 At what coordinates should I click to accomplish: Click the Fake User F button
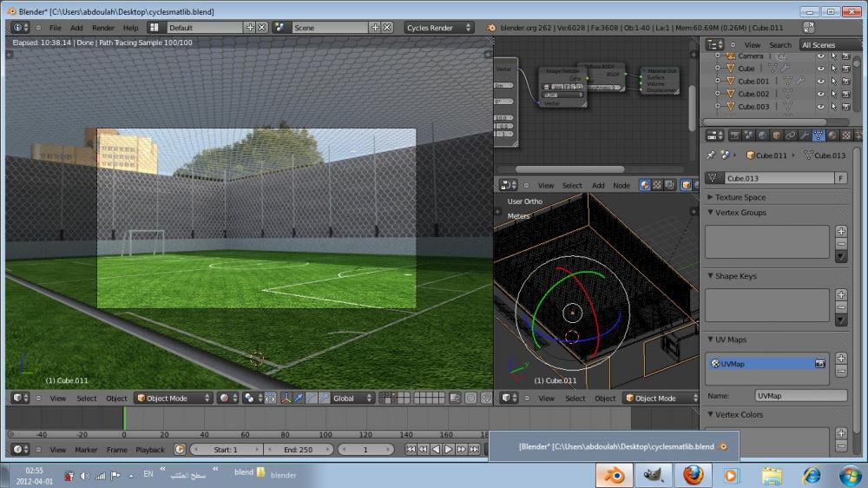pyautogui.click(x=841, y=178)
